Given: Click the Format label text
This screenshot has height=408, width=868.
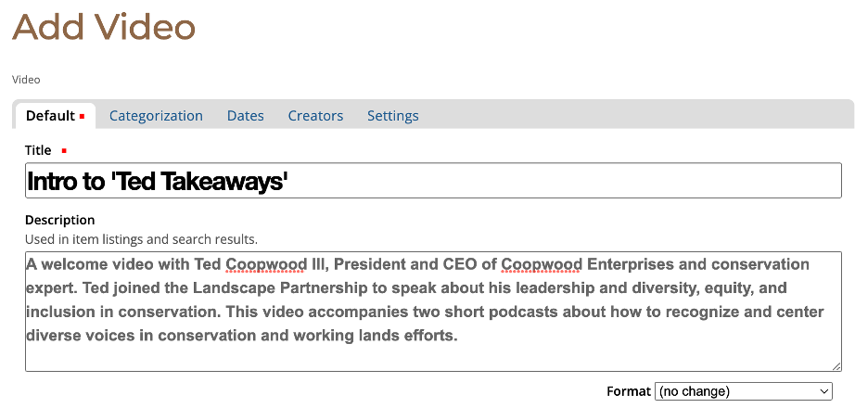Looking at the screenshot, I should [629, 391].
